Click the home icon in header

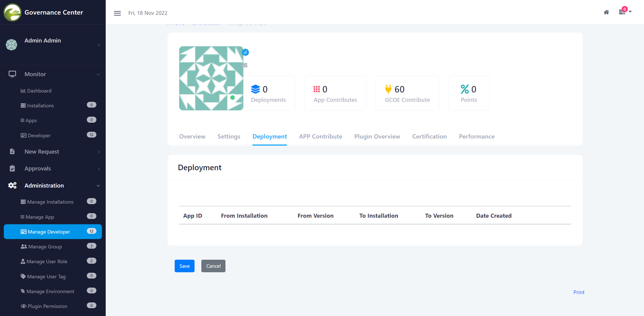pyautogui.click(x=606, y=12)
